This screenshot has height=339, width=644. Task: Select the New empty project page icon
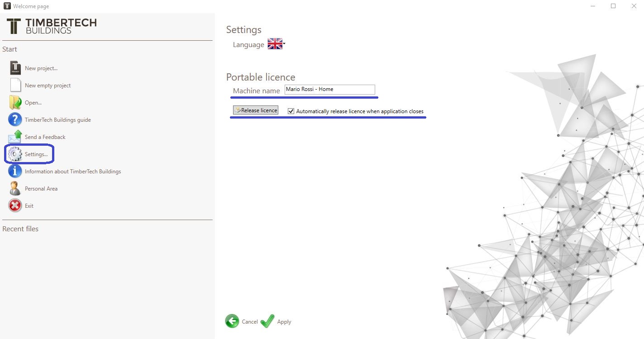tap(15, 85)
